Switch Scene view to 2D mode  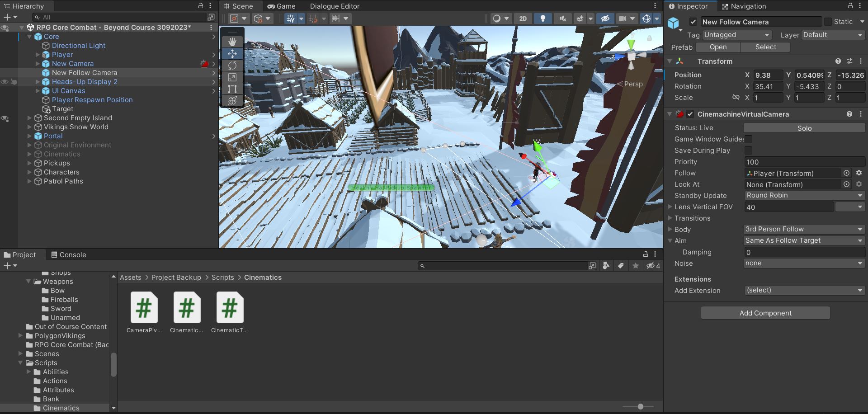tap(523, 19)
